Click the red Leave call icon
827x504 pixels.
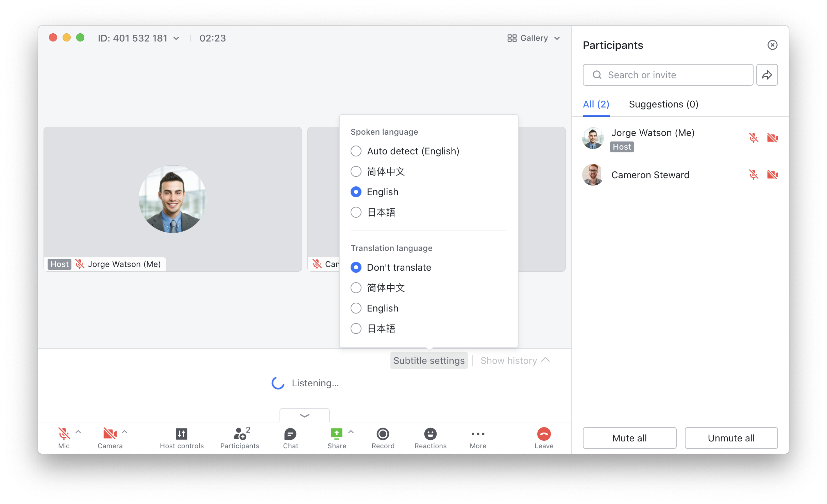pos(544,434)
